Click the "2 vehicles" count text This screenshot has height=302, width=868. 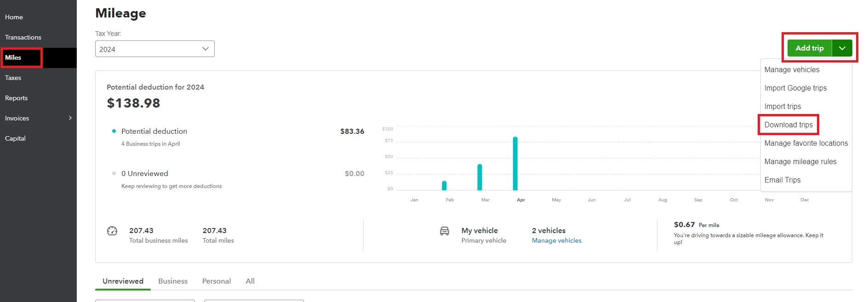pyautogui.click(x=548, y=231)
